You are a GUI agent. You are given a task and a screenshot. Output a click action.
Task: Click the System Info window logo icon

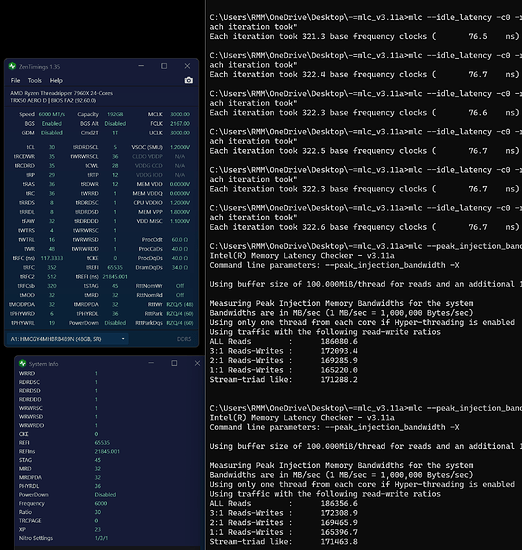pos(22,363)
